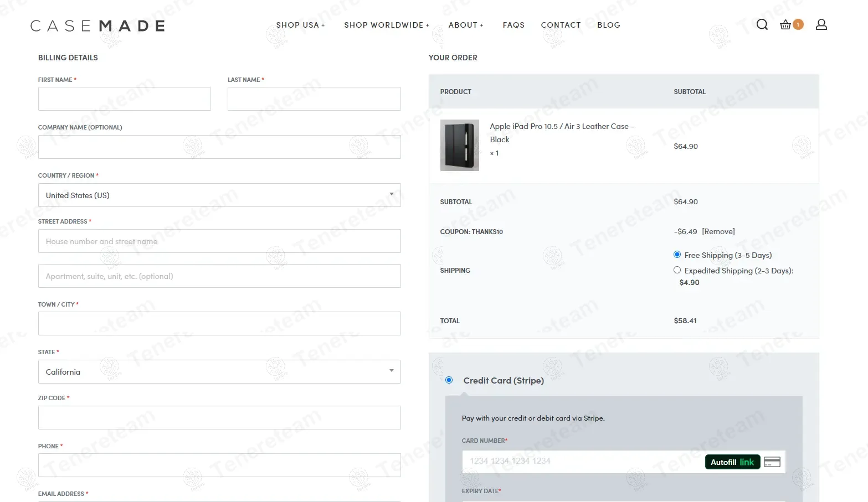Expand the Shop USA menu
The width and height of the screenshot is (868, 502).
300,25
